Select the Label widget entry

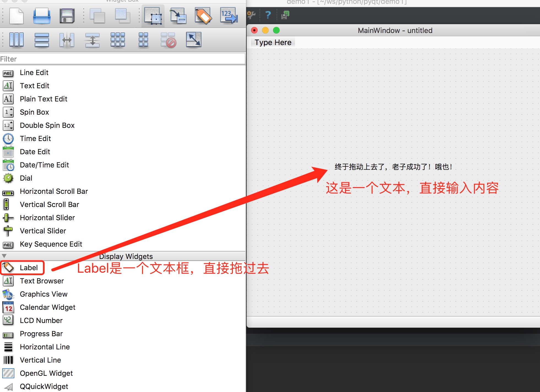[28, 268]
